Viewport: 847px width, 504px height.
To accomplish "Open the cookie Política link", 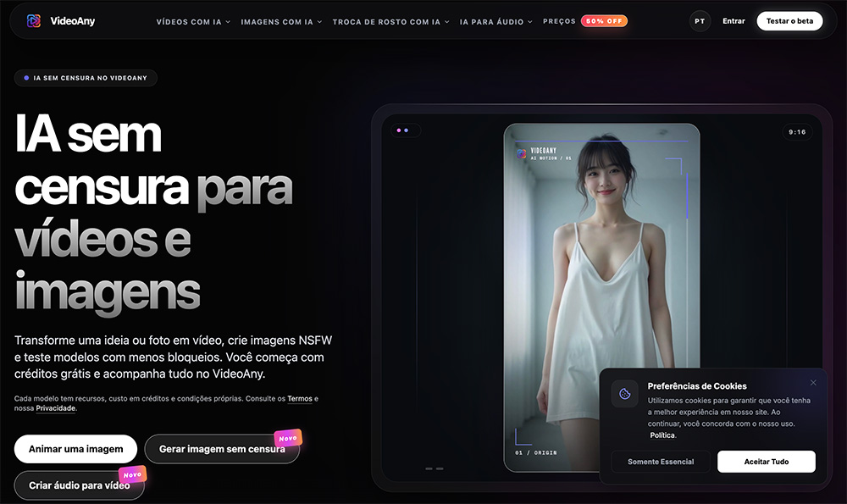I will [662, 435].
